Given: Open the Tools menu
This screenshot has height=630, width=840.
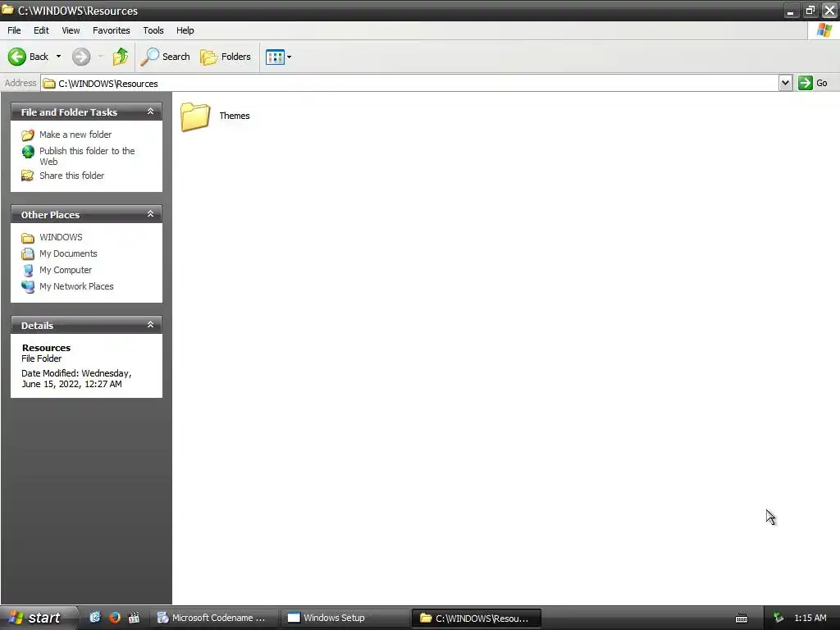Looking at the screenshot, I should (x=153, y=30).
